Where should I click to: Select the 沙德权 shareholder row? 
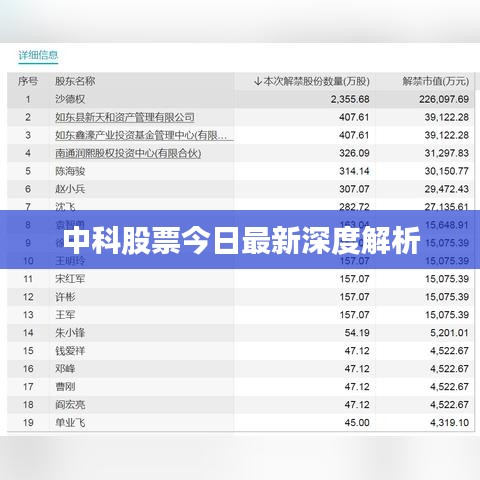click(x=241, y=99)
